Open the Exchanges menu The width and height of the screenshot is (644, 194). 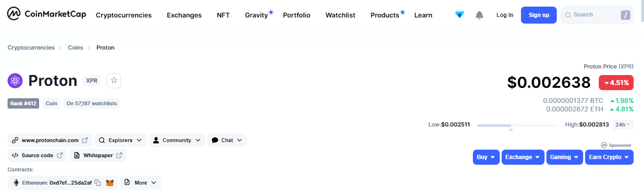click(184, 15)
